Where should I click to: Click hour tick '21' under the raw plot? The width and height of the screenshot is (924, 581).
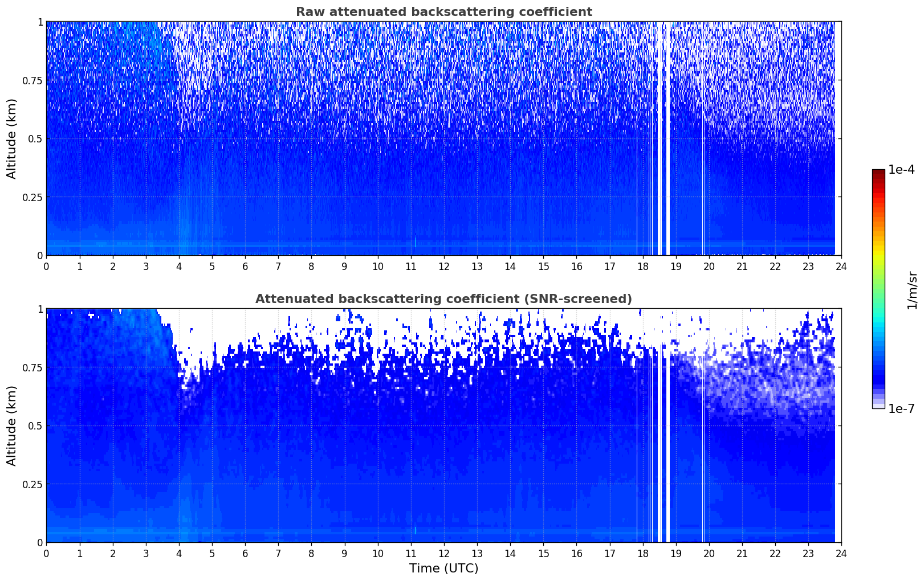[x=742, y=266]
